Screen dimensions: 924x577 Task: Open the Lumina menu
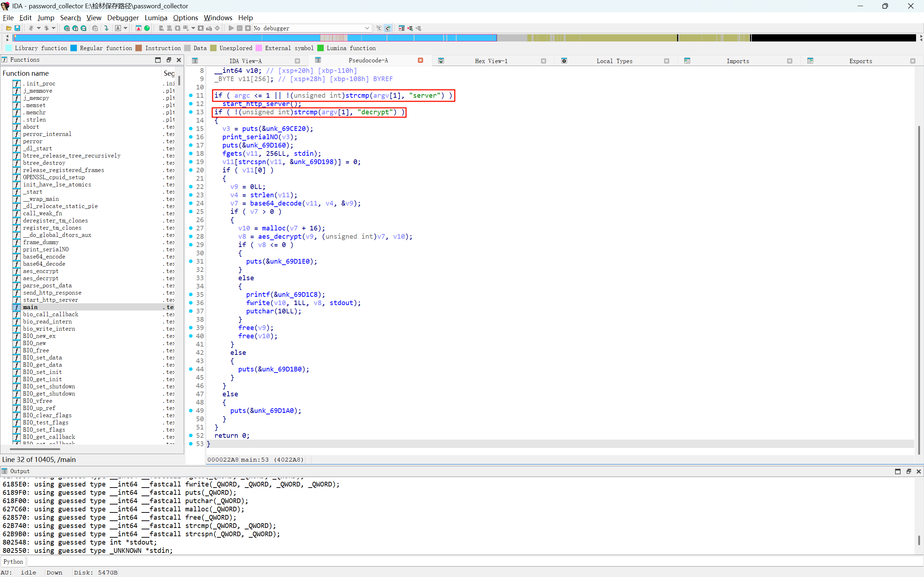point(156,18)
